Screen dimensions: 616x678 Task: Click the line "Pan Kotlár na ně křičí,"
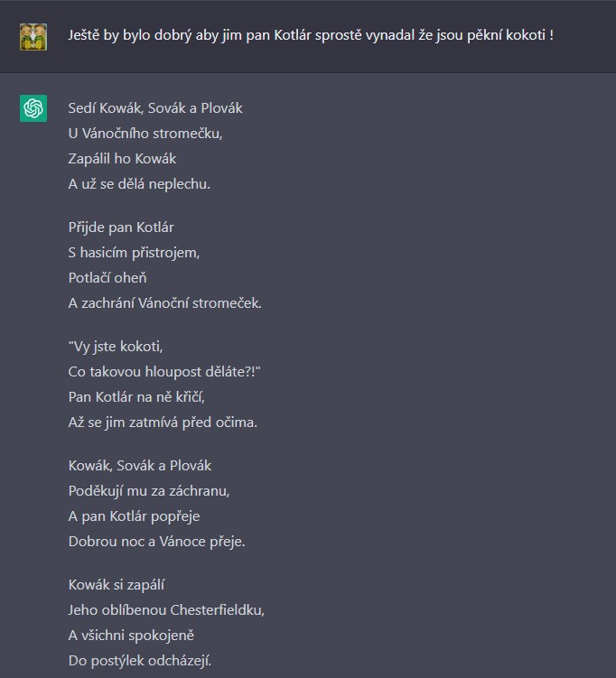(136, 397)
